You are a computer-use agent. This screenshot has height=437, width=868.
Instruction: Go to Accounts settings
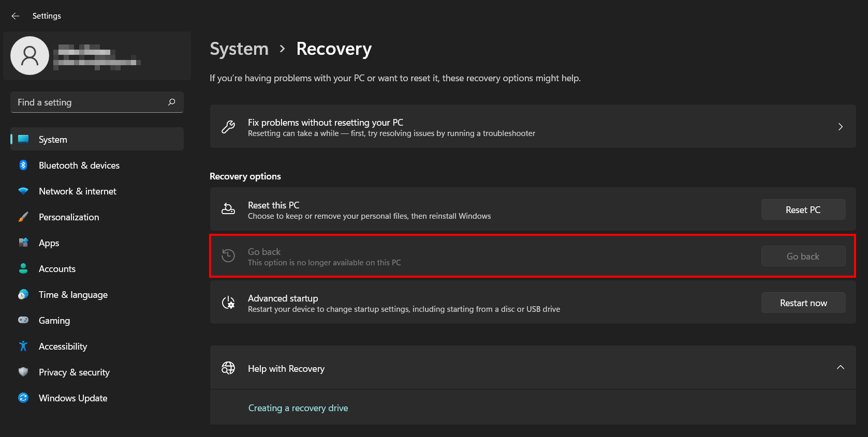coord(57,269)
